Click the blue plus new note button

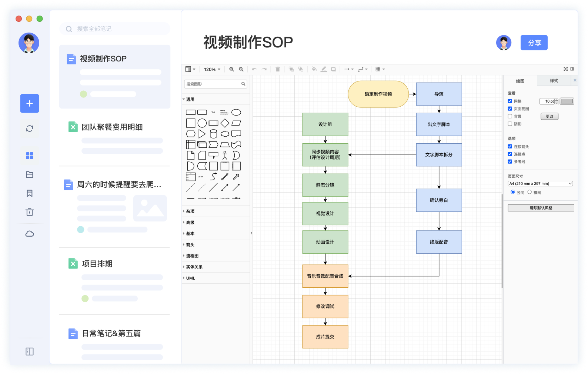pos(30,103)
